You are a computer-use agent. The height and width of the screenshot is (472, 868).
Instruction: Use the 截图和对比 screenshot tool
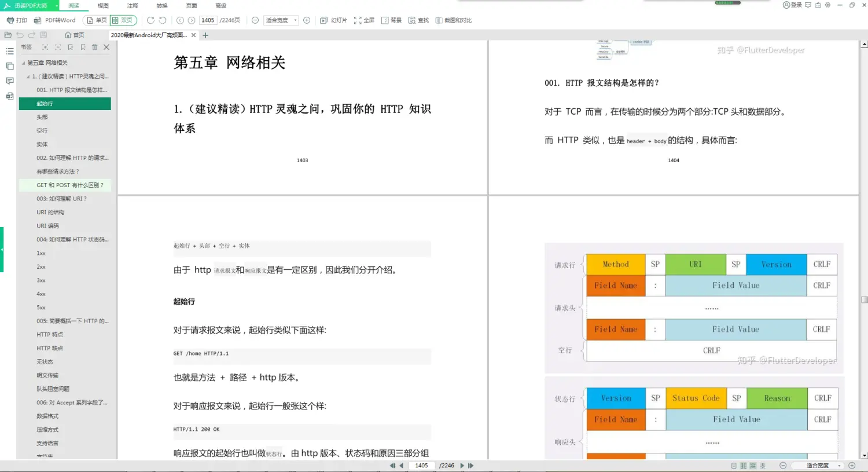453,20
